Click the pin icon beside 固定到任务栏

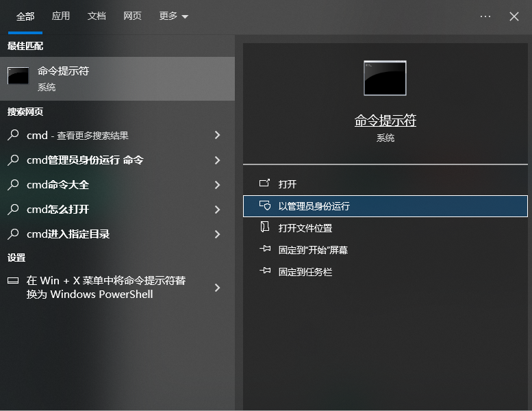click(265, 272)
